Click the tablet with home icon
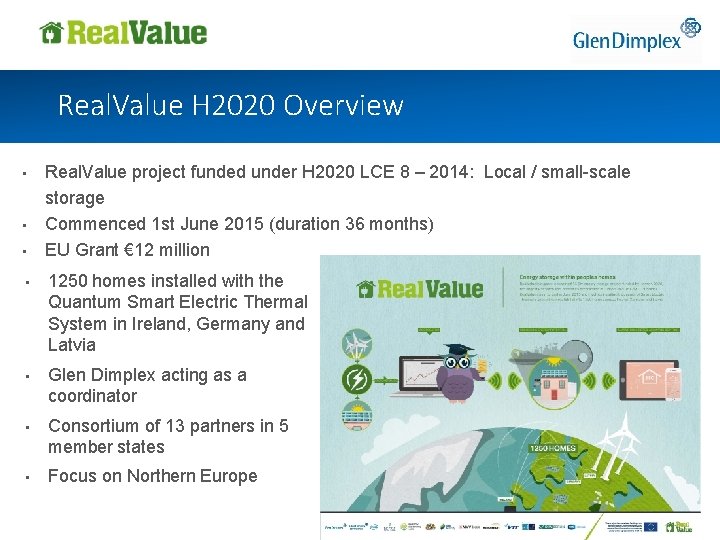 tap(649, 380)
